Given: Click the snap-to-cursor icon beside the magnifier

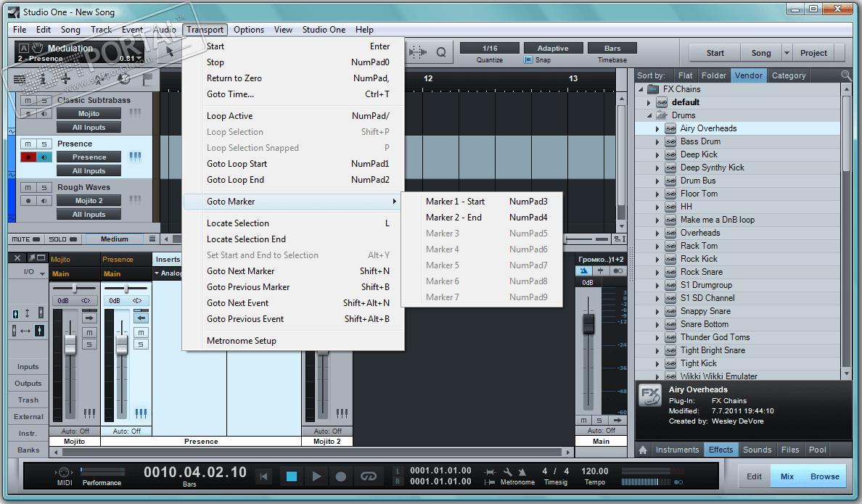Looking at the screenshot, I should [x=418, y=52].
